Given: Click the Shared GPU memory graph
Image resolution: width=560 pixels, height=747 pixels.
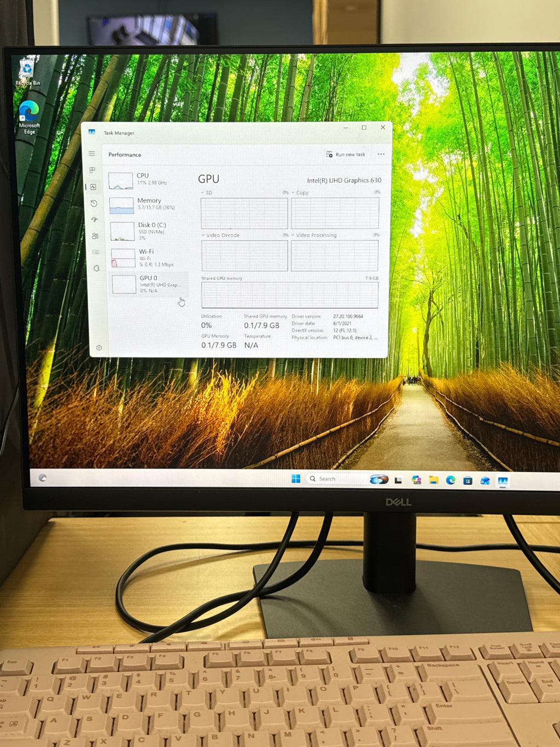Looking at the screenshot, I should (290, 295).
